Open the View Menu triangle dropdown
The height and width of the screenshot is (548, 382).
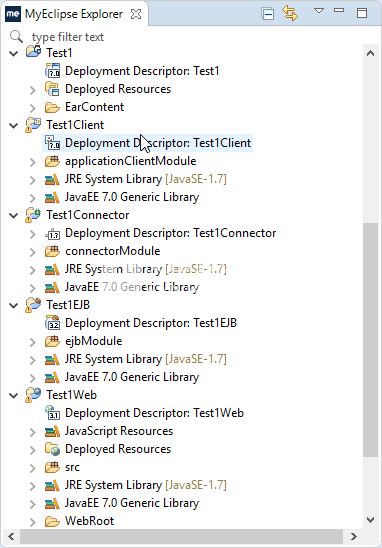pyautogui.click(x=319, y=11)
